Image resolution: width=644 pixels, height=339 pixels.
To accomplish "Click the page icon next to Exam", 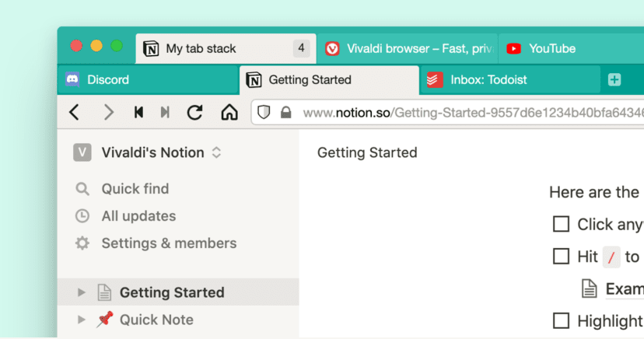I will coord(590,288).
